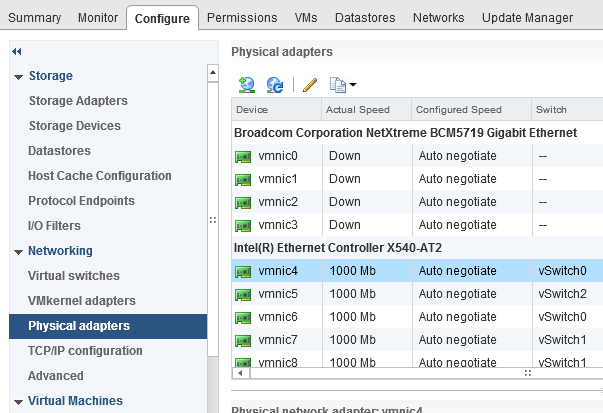Select Protocol Endpoints
The height and width of the screenshot is (413, 603).
[x=81, y=201]
